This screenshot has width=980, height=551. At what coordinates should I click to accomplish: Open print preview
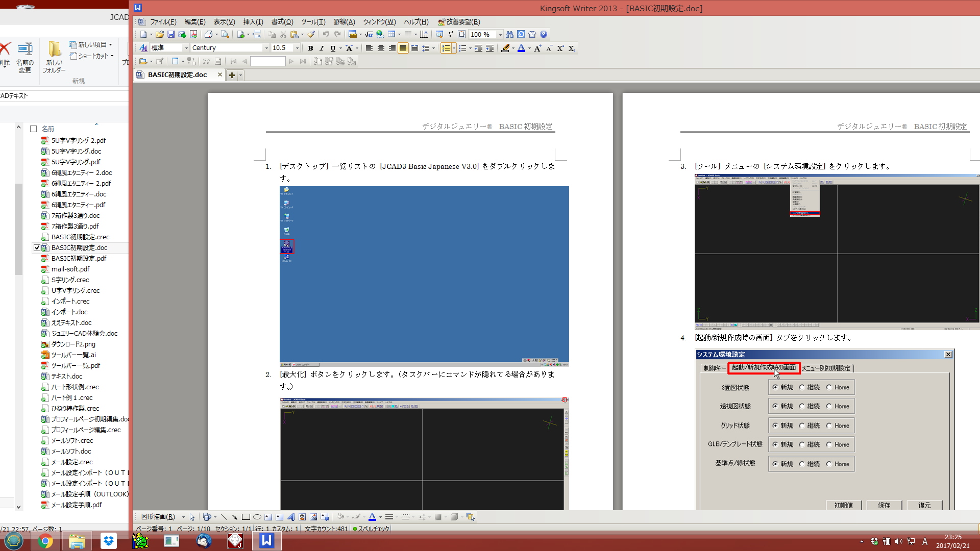point(225,35)
